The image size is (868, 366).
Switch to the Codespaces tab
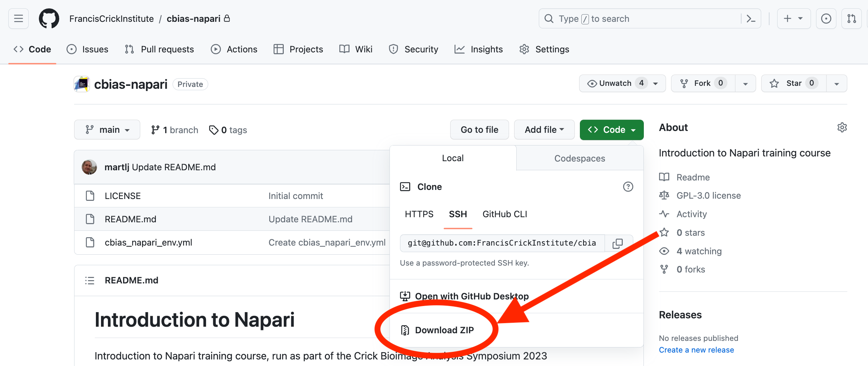click(580, 158)
